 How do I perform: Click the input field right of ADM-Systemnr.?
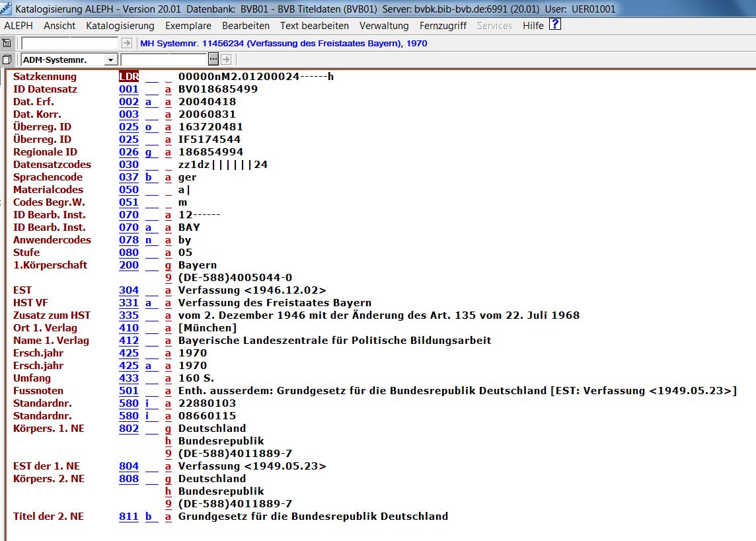(x=163, y=60)
